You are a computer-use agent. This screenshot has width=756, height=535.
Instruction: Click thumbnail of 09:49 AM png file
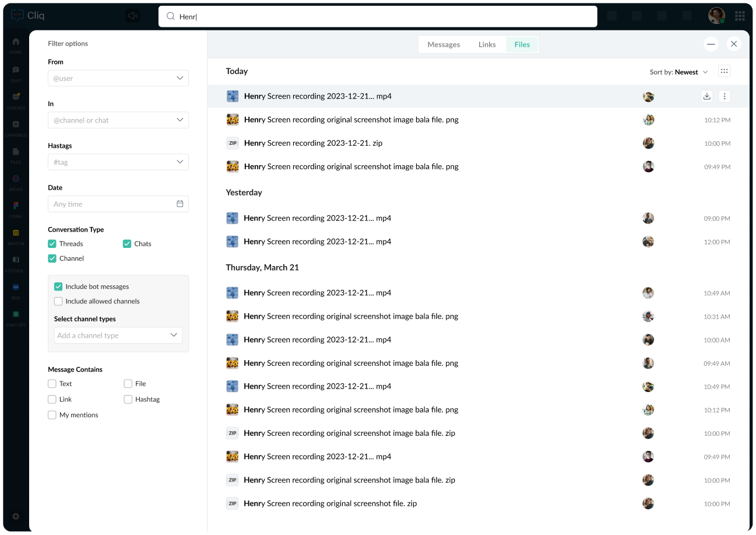tap(232, 363)
